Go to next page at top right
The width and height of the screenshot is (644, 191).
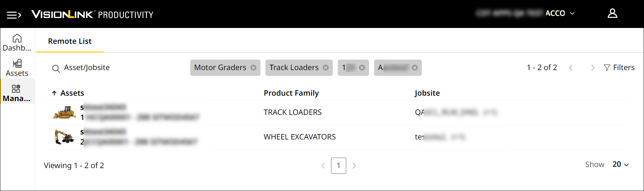pyautogui.click(x=593, y=68)
